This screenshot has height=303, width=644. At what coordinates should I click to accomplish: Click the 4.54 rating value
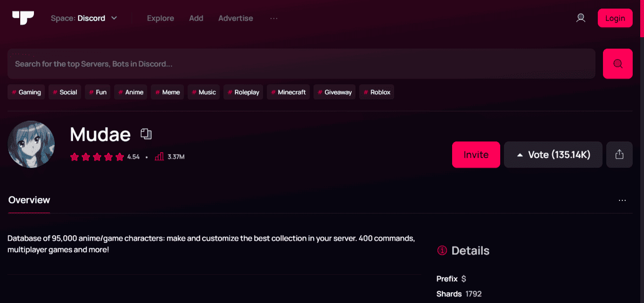coord(133,157)
